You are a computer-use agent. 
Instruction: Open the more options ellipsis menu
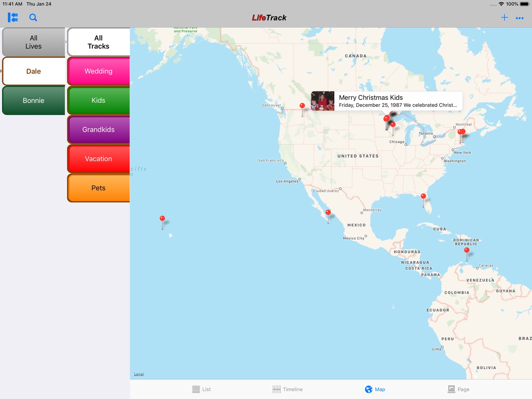(520, 18)
